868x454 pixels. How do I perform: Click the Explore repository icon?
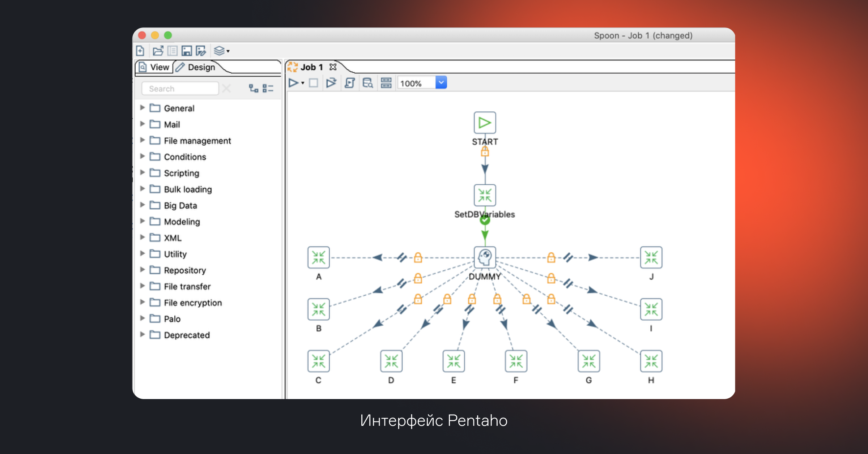[173, 51]
